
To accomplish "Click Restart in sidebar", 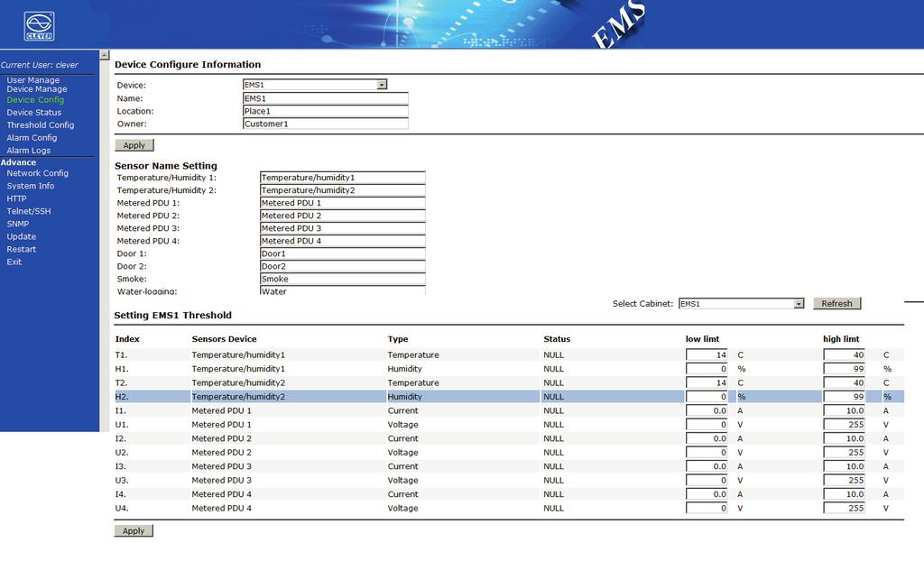I will [x=22, y=249].
